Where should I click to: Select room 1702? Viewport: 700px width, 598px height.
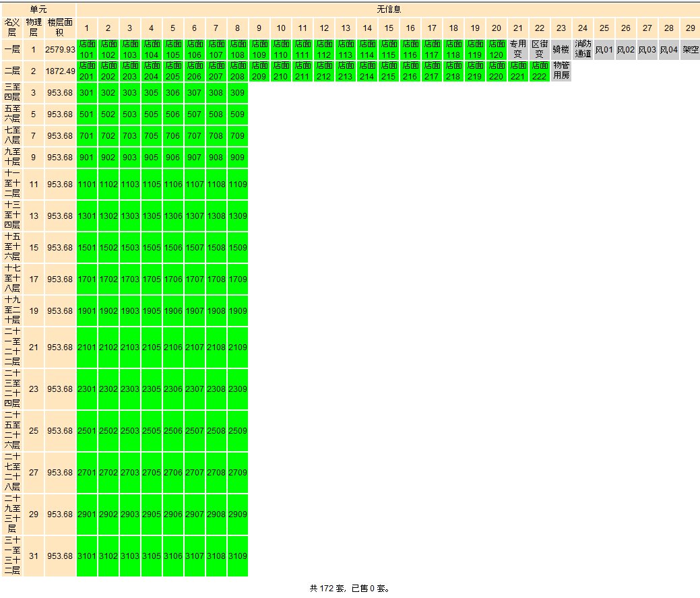(x=108, y=279)
